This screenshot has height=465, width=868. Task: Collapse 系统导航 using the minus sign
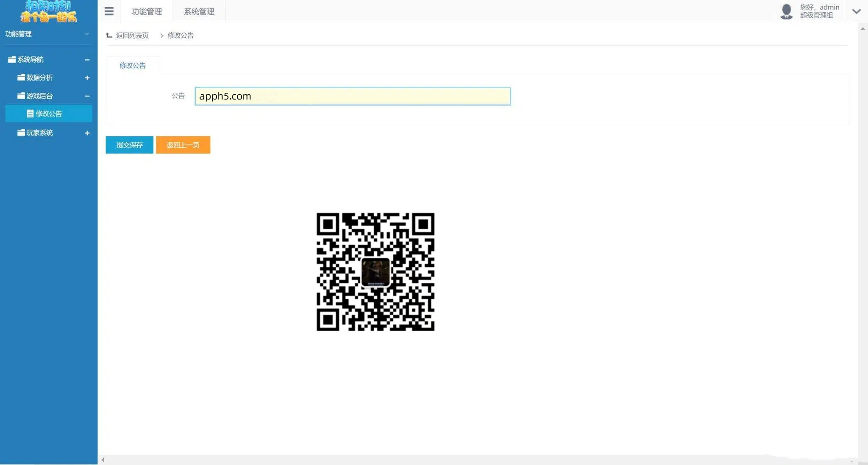[x=87, y=60]
